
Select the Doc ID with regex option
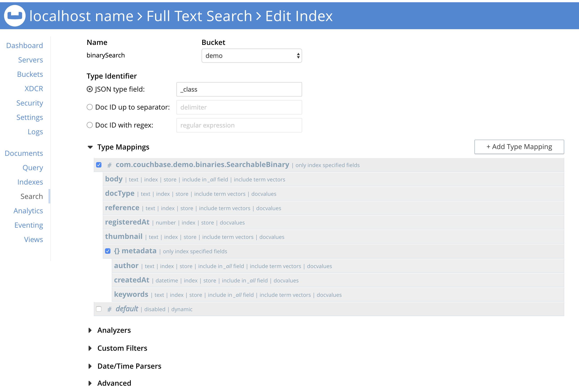pos(90,125)
